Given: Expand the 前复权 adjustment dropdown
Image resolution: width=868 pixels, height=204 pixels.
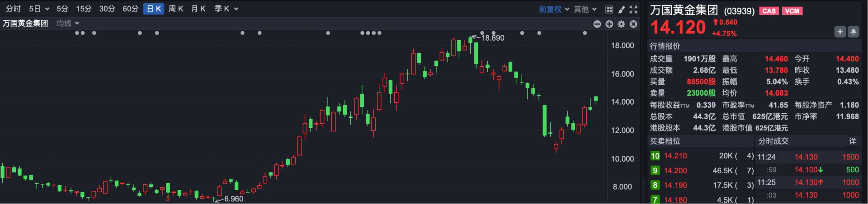Looking at the screenshot, I should (x=554, y=9).
